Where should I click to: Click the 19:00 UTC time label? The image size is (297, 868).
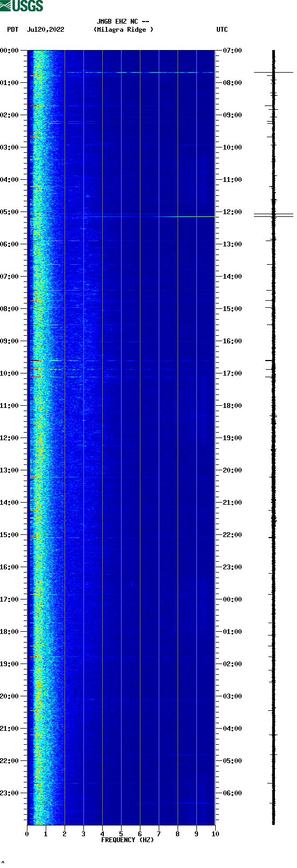(x=232, y=438)
